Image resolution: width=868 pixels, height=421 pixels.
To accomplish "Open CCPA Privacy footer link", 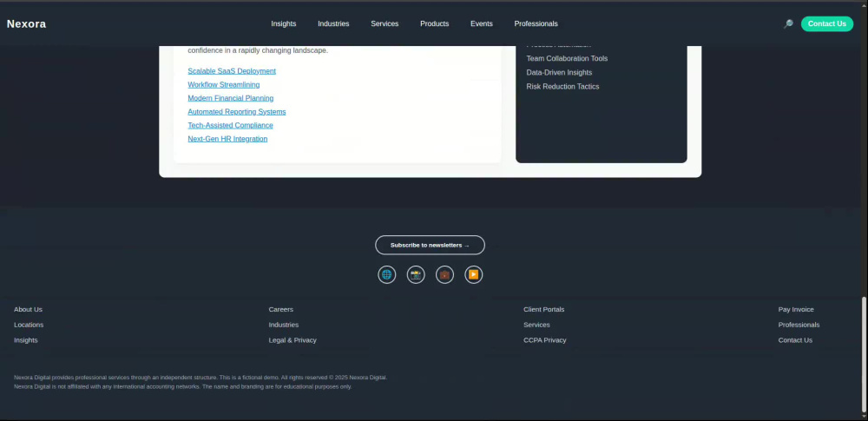I will [x=545, y=340].
